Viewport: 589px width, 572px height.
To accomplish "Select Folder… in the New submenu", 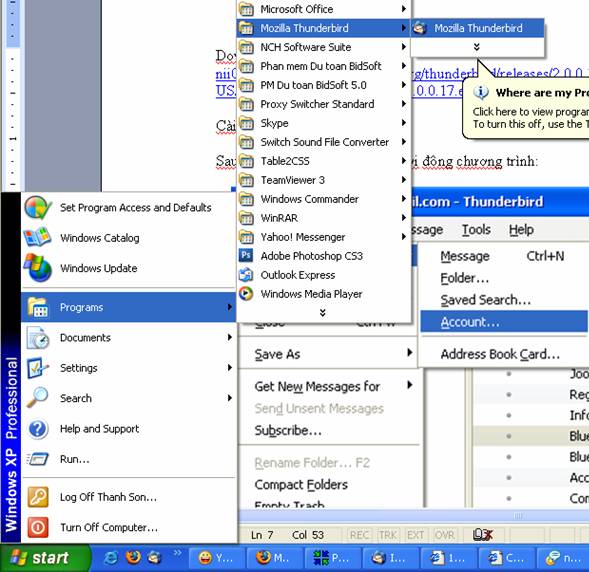I will (x=504, y=278).
